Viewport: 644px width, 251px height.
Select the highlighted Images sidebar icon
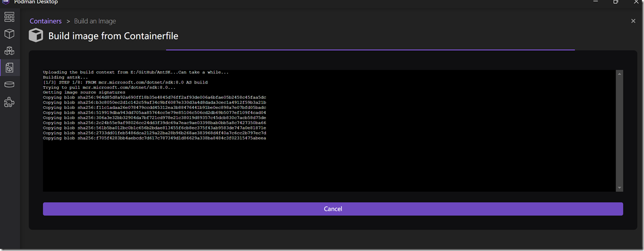[9, 68]
